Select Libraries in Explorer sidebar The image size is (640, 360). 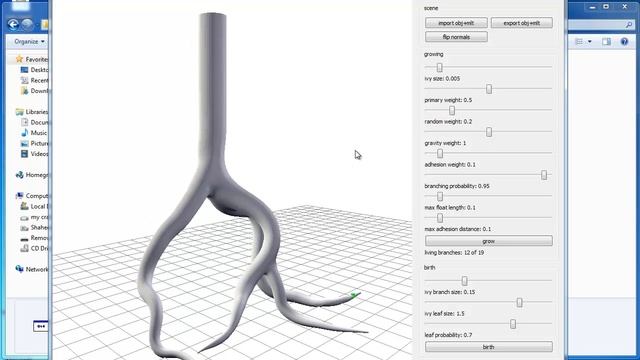(32, 112)
